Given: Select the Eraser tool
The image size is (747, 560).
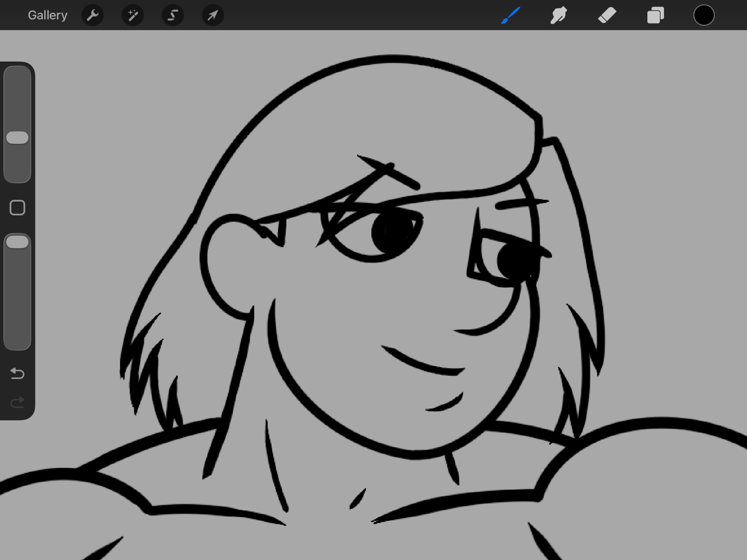Looking at the screenshot, I should pyautogui.click(x=607, y=15).
